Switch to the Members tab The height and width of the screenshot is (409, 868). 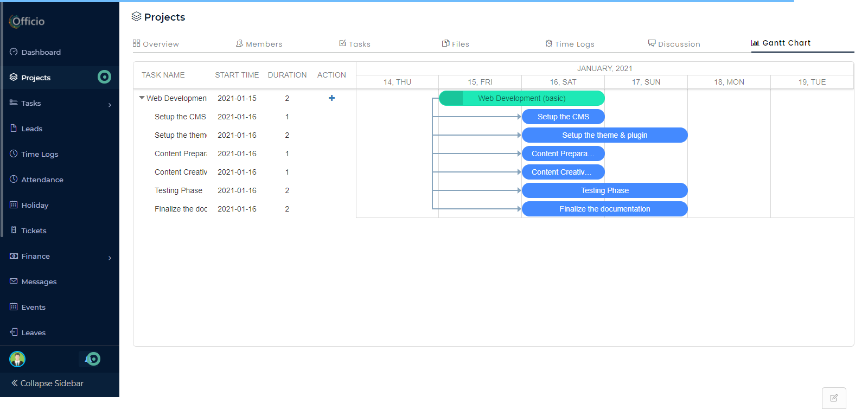(x=259, y=43)
